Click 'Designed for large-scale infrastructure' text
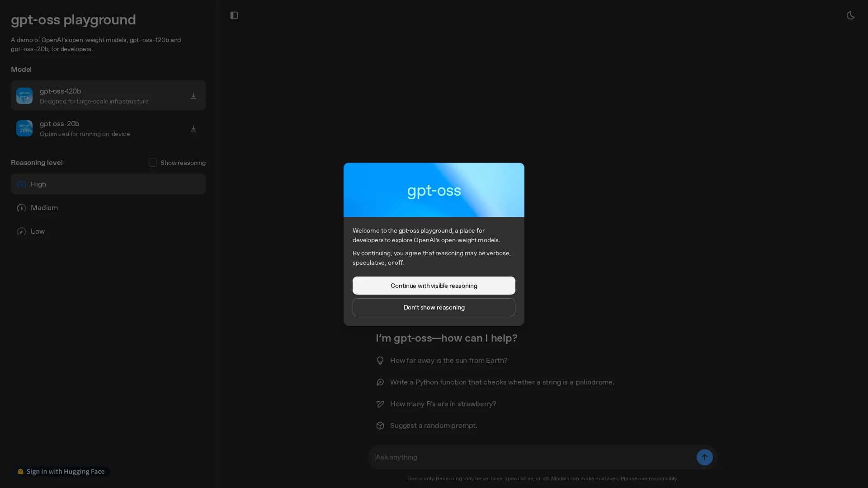 94,102
